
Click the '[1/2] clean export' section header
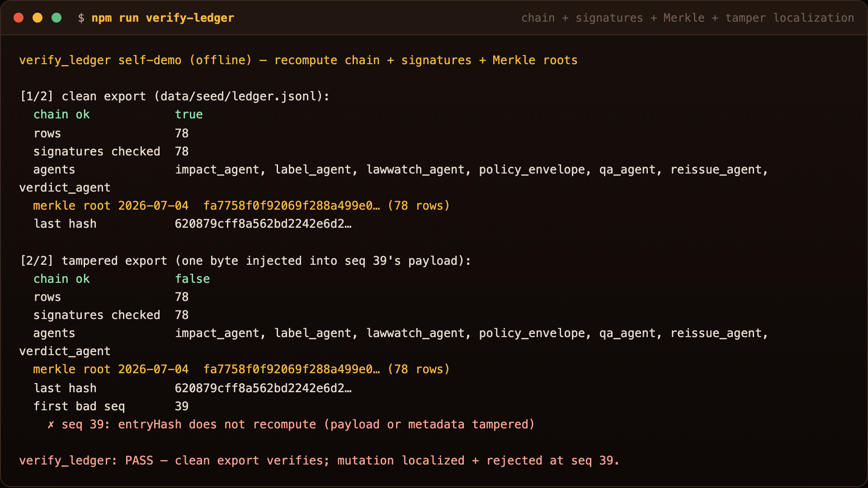175,97
